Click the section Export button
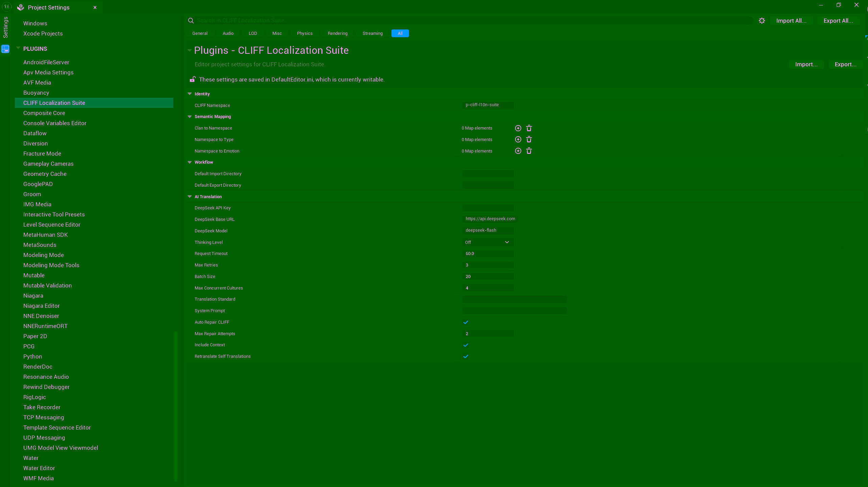 [x=845, y=64]
